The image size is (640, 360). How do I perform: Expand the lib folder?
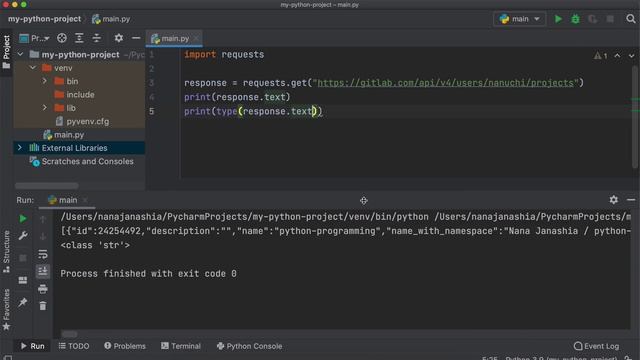(45, 108)
